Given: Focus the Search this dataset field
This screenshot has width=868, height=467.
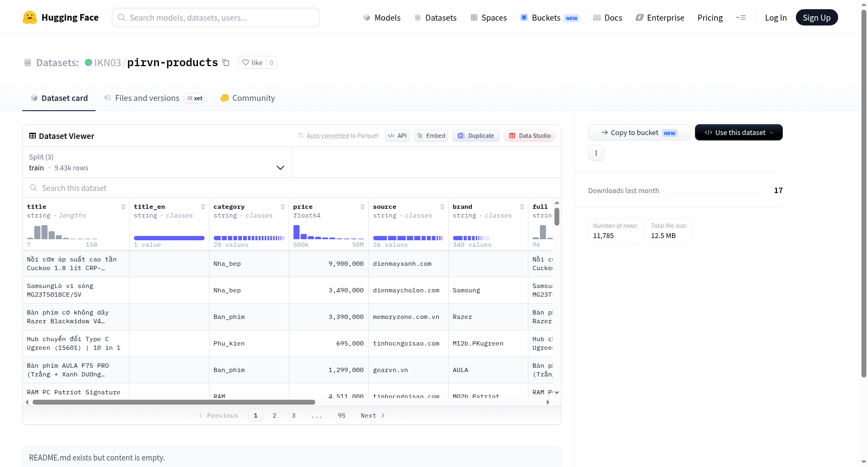Looking at the screenshot, I should tap(292, 188).
